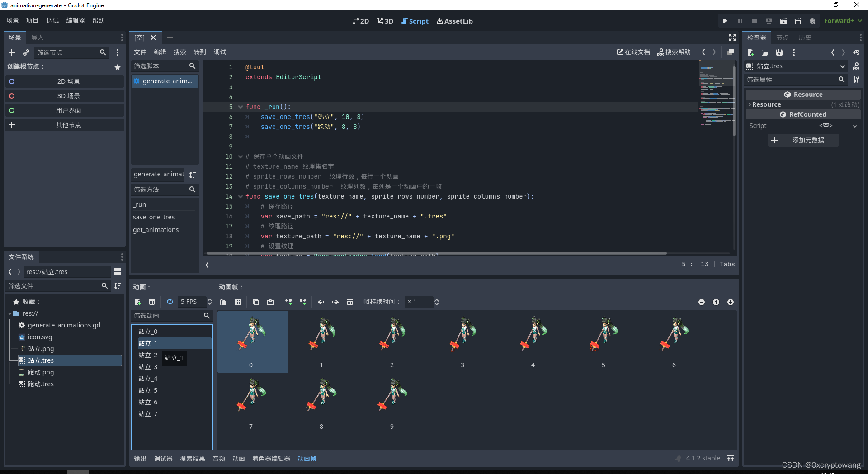This screenshot has height=474, width=868.
Task: Add new child node with plus icon
Action: (x=12, y=52)
